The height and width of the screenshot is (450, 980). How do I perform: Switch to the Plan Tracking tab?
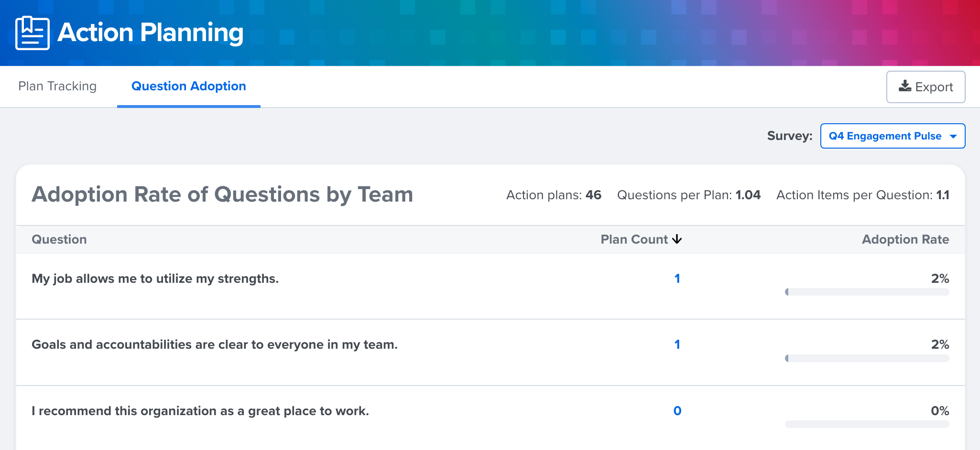click(57, 86)
